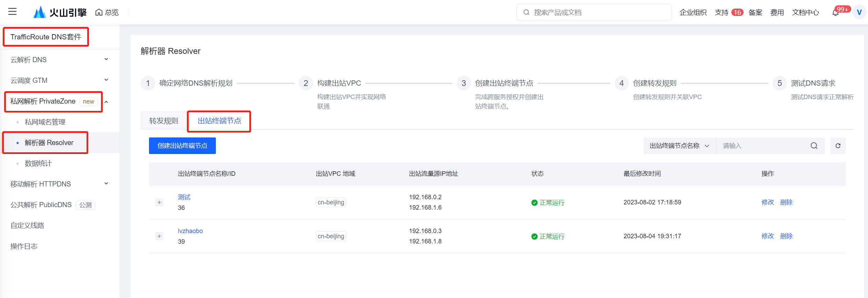The height and width of the screenshot is (298, 868).
Task: Click the search magnifier in the endpoint filter
Action: (x=814, y=146)
